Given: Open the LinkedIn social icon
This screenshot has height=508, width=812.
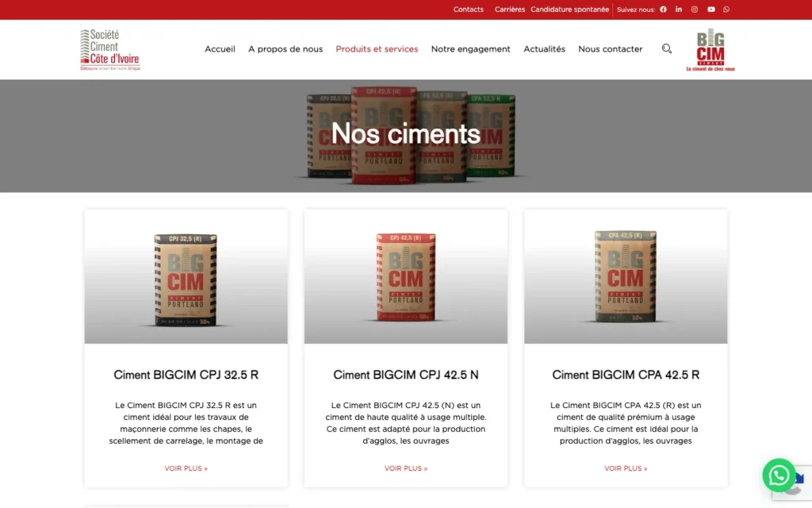Looking at the screenshot, I should tap(679, 10).
